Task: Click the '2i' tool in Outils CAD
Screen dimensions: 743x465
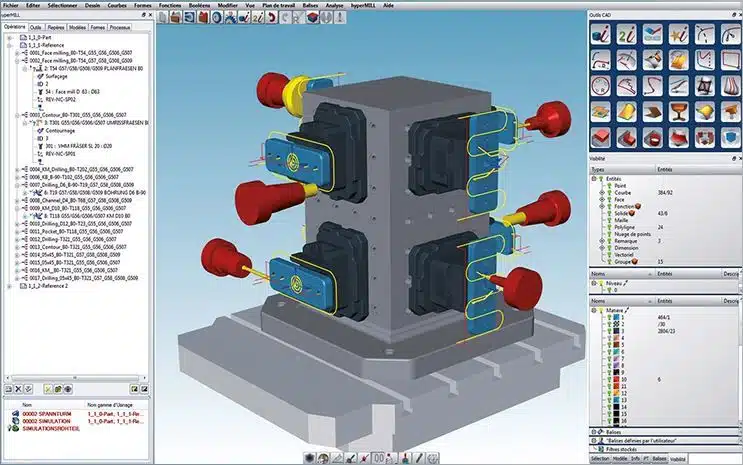Action: point(628,33)
